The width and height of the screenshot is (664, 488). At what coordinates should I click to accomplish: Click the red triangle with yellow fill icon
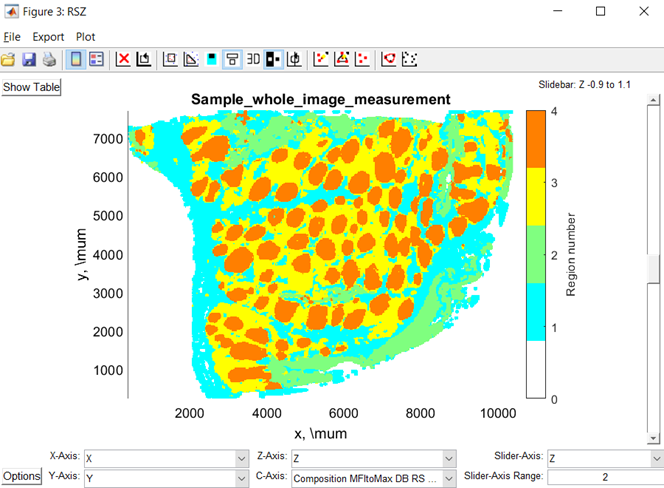pyautogui.click(x=341, y=59)
